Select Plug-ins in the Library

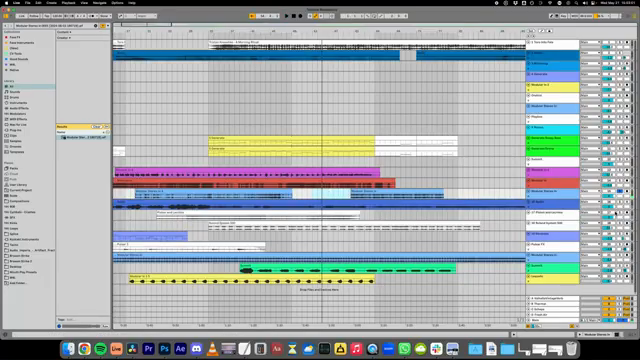pos(16,130)
